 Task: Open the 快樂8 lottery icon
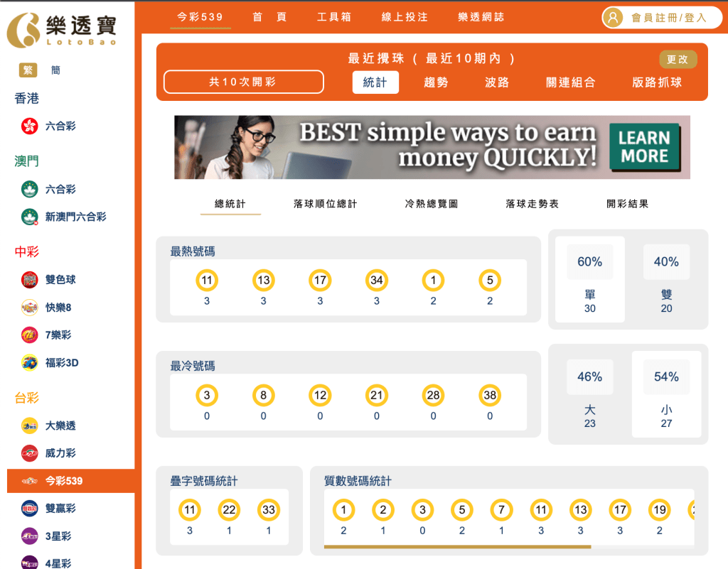pos(29,308)
